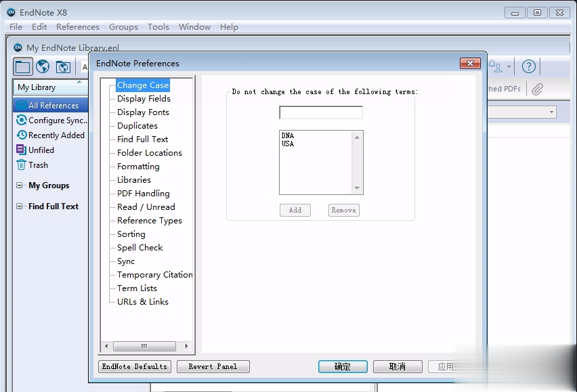The image size is (577, 392).
Task: Select Display Fonts preference
Action: click(x=143, y=112)
